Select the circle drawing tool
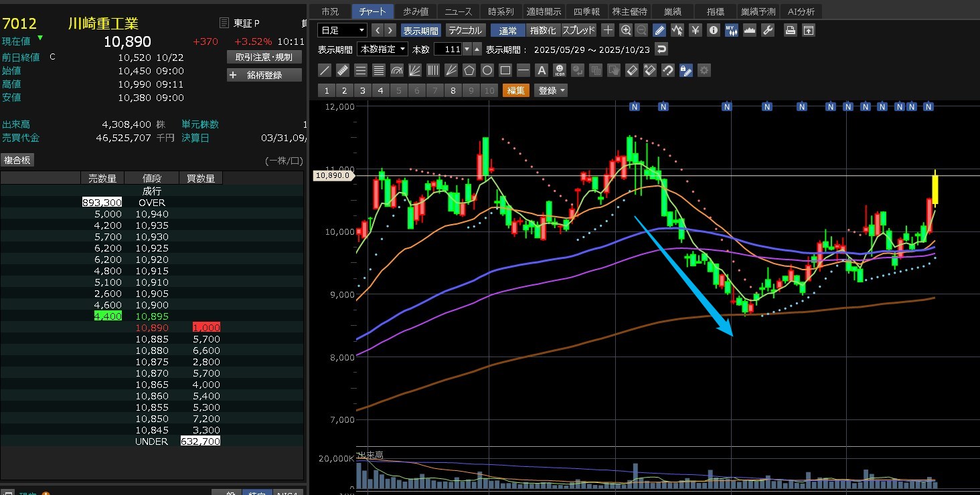The width and height of the screenshot is (980, 495). point(487,70)
